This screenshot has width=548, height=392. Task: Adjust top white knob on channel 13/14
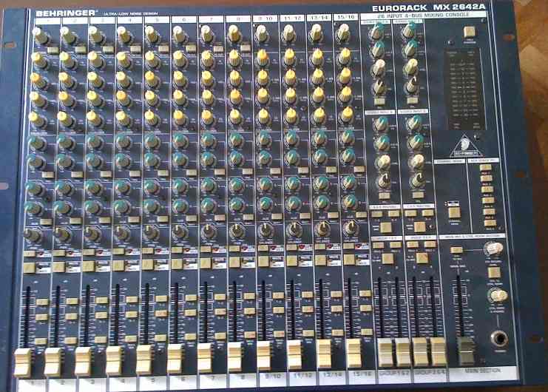tap(316, 32)
